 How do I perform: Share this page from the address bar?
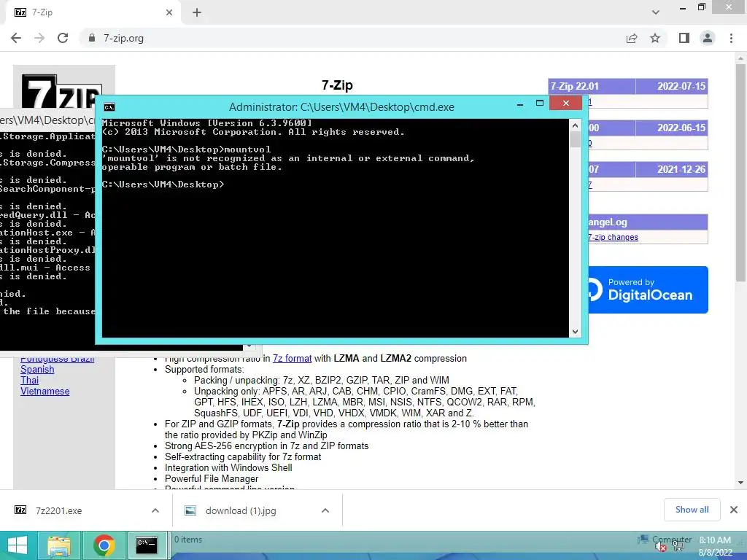pos(632,38)
